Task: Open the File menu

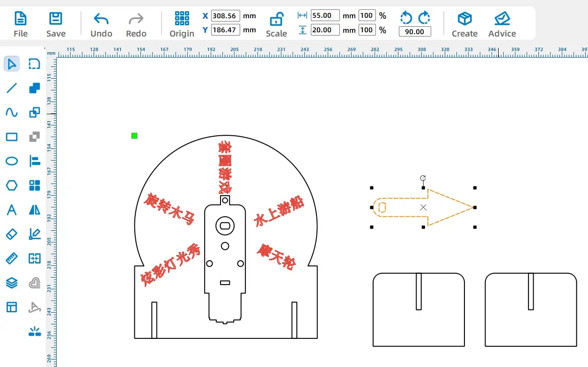Action: tap(21, 24)
